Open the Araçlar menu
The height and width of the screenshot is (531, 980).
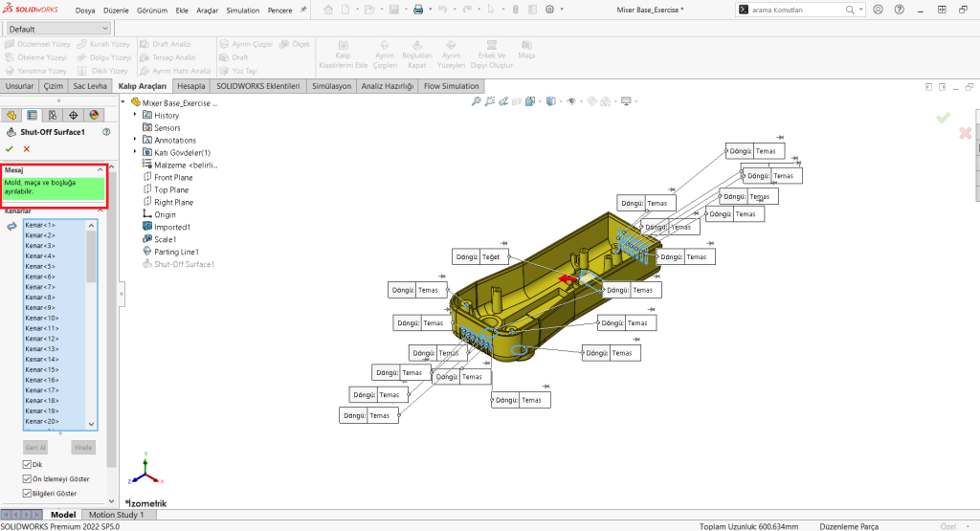tap(207, 10)
